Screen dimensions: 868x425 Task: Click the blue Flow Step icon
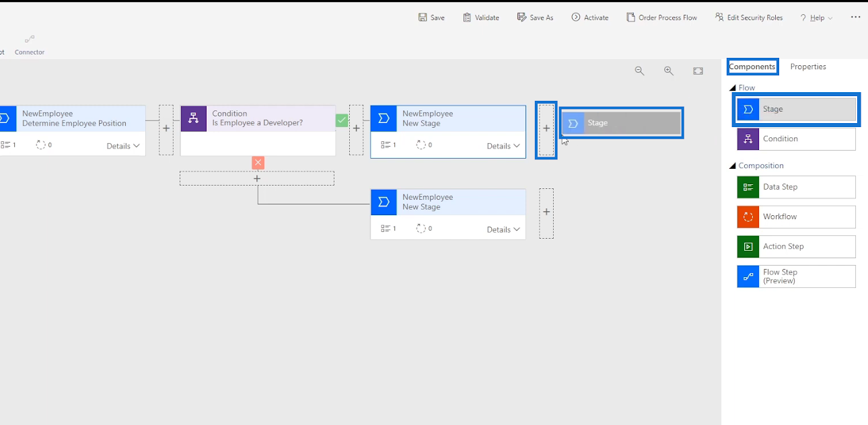click(748, 276)
